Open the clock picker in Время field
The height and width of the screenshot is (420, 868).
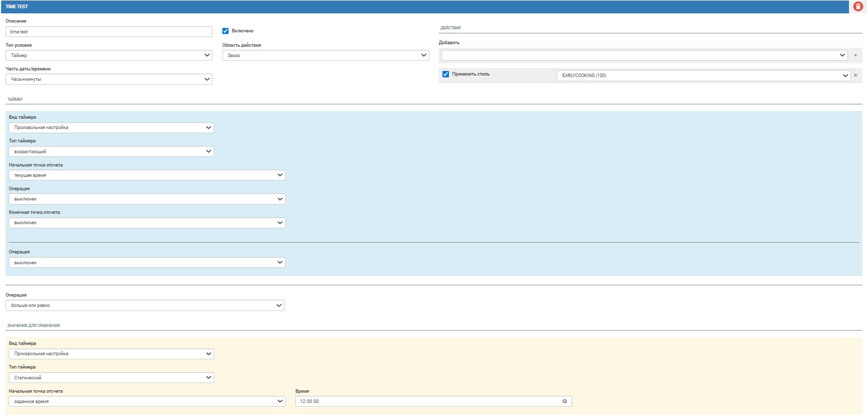[x=564, y=401]
